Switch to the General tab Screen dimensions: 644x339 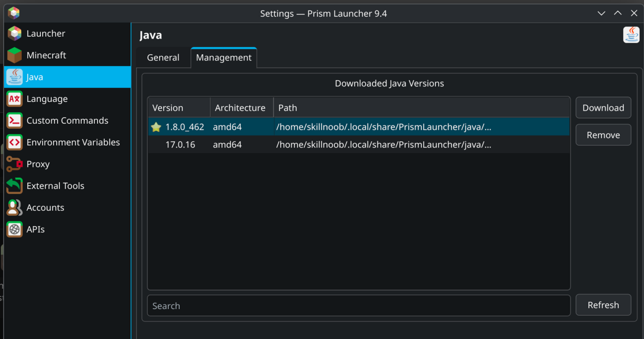(163, 58)
